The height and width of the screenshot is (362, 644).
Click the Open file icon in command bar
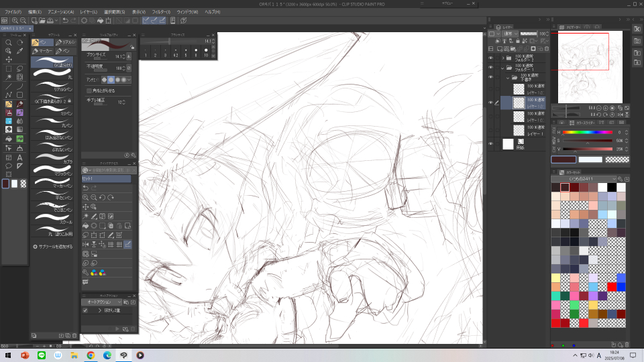click(42, 21)
